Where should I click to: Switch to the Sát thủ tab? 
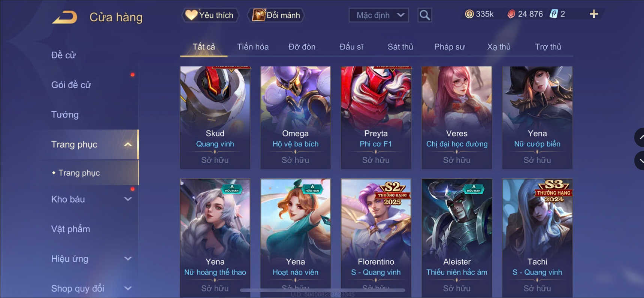click(x=400, y=47)
